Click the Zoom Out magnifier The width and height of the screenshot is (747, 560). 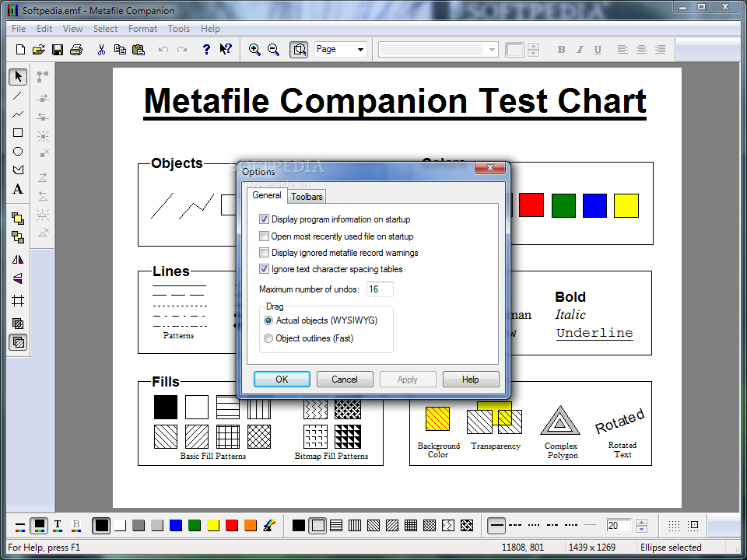click(273, 49)
